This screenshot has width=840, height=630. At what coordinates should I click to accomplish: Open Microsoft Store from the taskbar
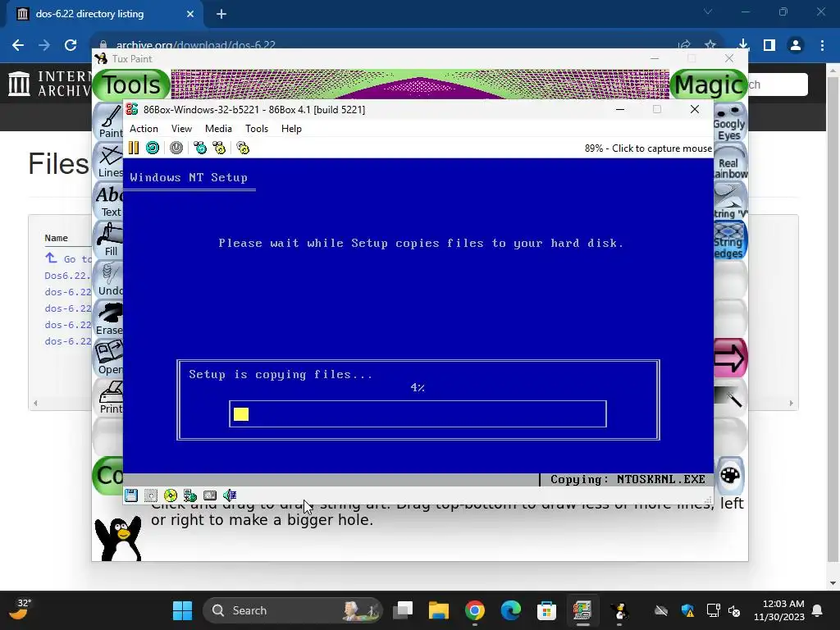click(546, 610)
